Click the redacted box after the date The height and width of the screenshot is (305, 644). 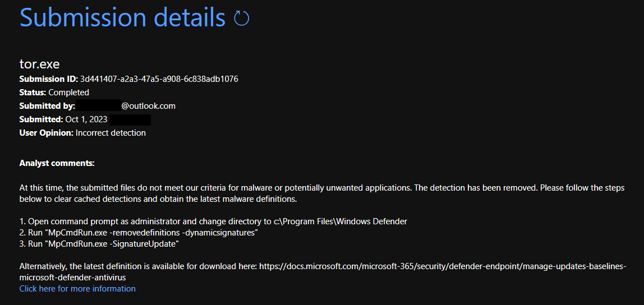(x=130, y=119)
